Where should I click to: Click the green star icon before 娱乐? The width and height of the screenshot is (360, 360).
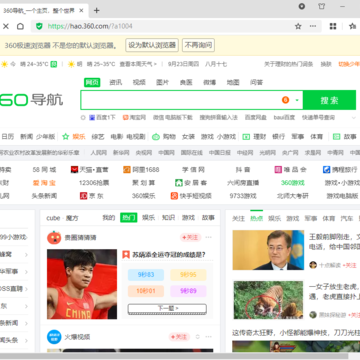pos(66,137)
